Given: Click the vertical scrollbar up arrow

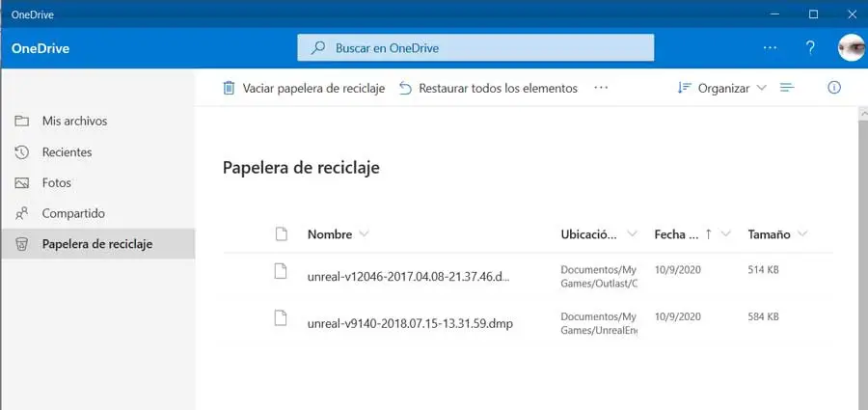Looking at the screenshot, I should point(862,113).
